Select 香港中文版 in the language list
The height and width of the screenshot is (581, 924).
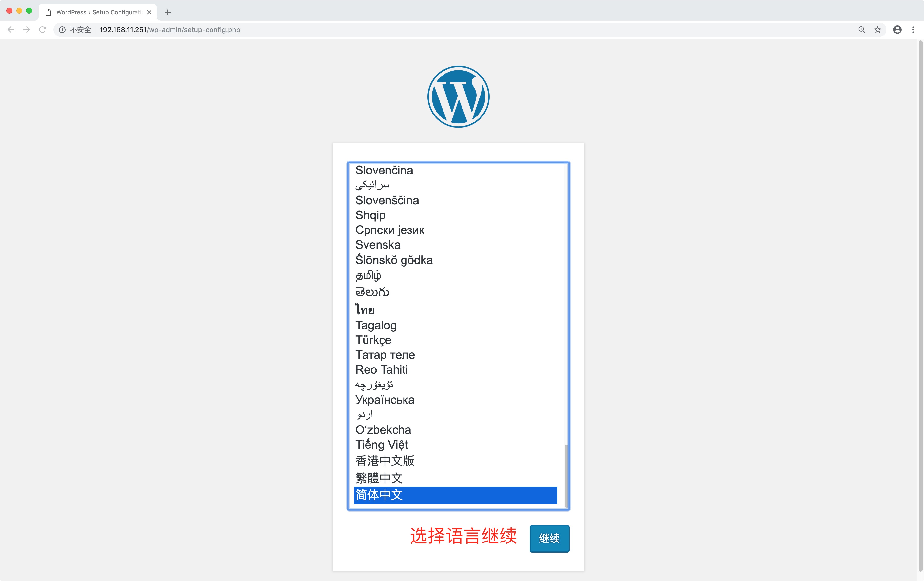coord(385,461)
